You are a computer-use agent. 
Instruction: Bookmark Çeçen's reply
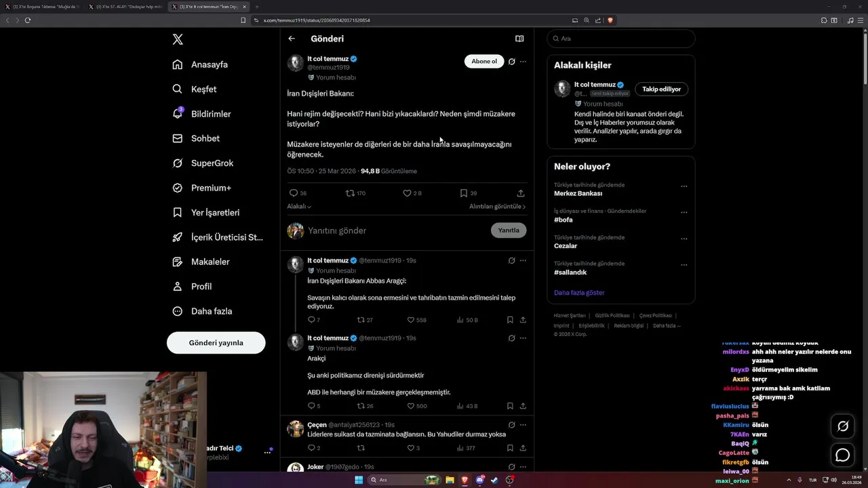(510, 448)
